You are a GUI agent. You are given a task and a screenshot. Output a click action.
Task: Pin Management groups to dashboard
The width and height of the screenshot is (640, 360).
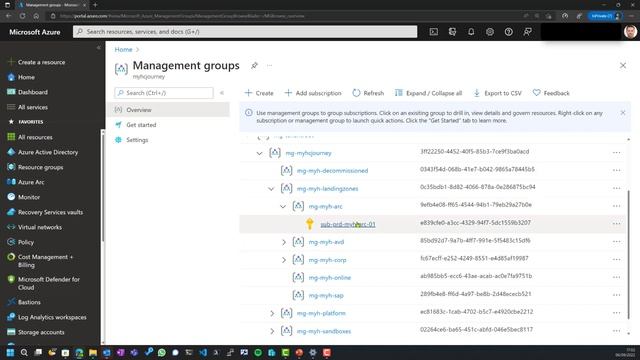click(x=254, y=65)
